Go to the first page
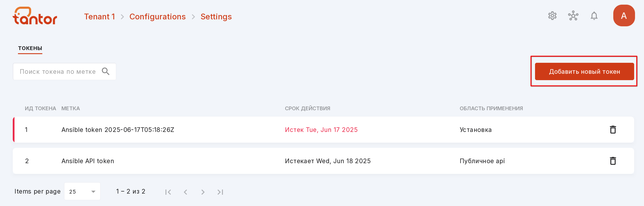 pos(168,192)
